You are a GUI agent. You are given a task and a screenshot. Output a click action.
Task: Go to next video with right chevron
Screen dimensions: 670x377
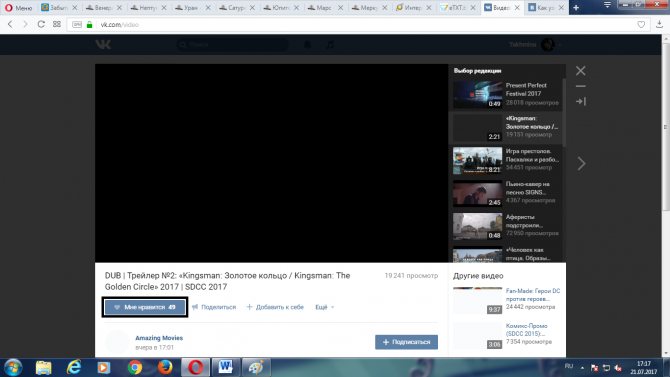pyautogui.click(x=581, y=163)
